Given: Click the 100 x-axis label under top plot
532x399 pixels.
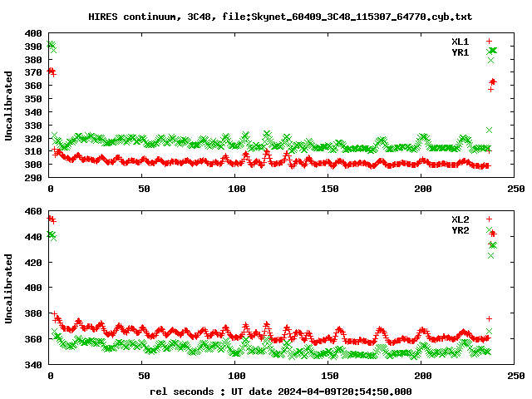Looking at the screenshot, I should coord(236,189).
